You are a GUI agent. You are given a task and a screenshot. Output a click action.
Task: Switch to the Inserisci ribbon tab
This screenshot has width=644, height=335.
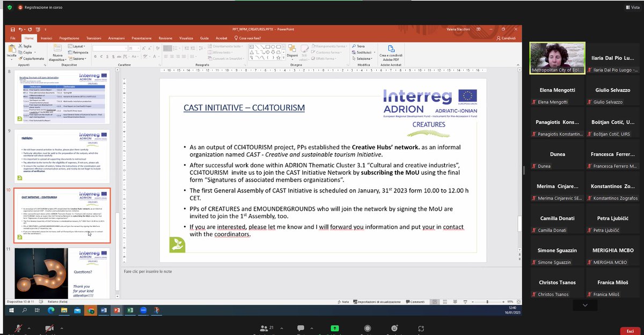point(46,38)
